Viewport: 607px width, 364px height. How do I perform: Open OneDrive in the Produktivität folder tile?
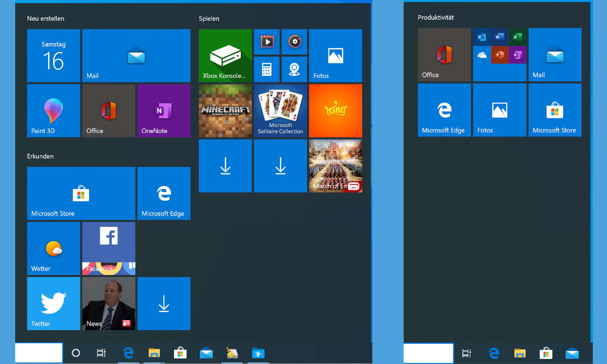[x=482, y=55]
